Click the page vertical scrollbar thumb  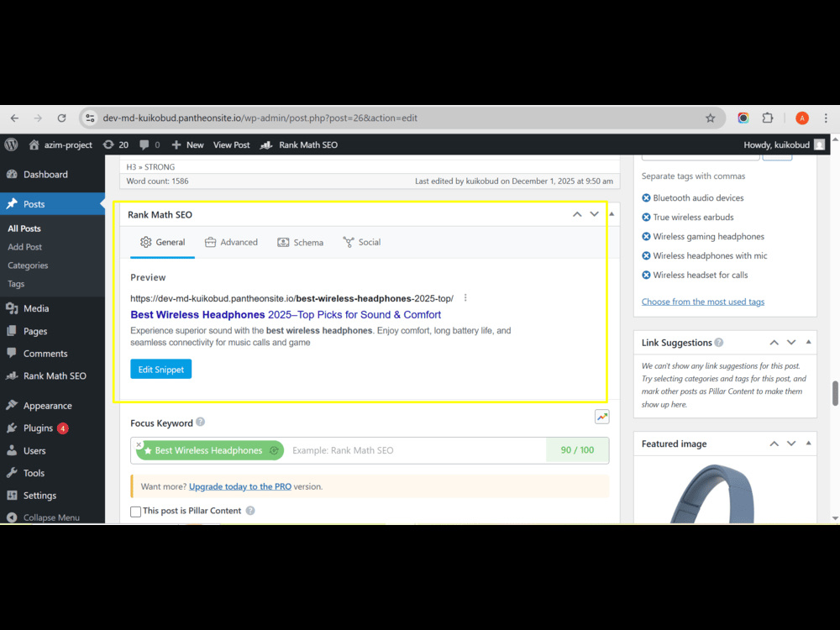835,393
